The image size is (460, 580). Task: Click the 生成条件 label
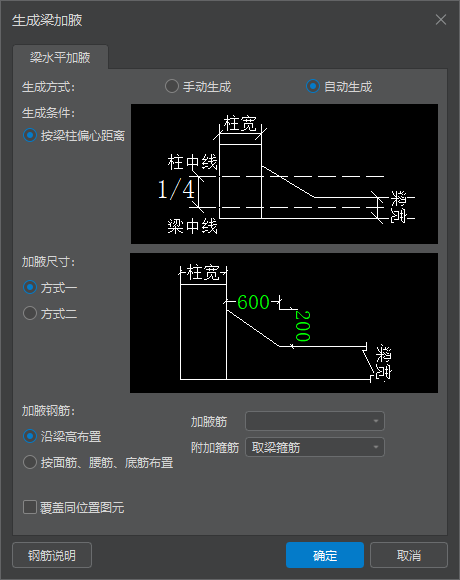point(48,113)
